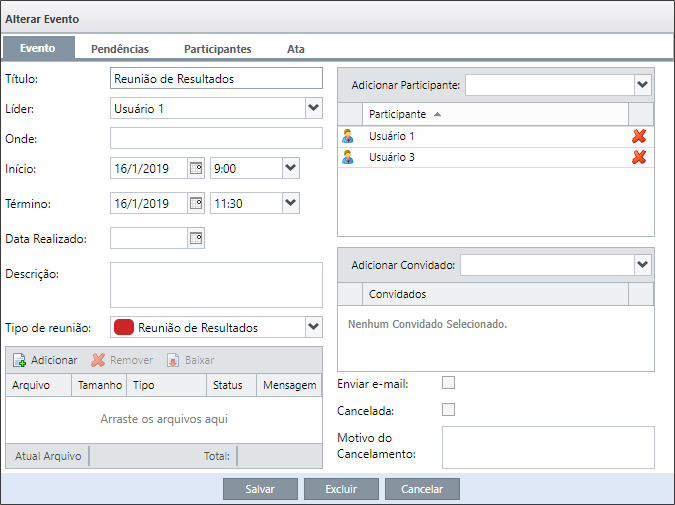Click the 'Nenhum Convidado Selecionado.' text
This screenshot has height=505, width=675.
pyautogui.click(x=427, y=324)
